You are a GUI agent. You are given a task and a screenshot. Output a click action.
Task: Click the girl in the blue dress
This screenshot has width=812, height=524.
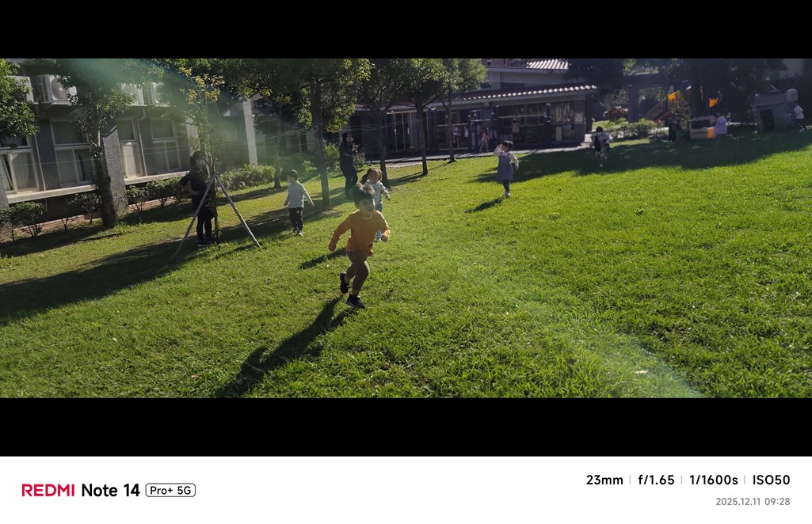tap(505, 169)
